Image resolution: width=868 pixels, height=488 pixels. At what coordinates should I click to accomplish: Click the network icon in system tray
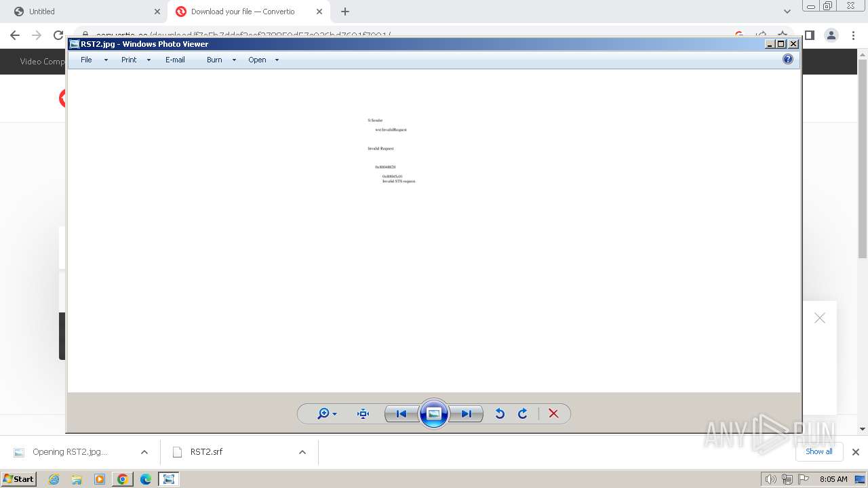pos(787,479)
